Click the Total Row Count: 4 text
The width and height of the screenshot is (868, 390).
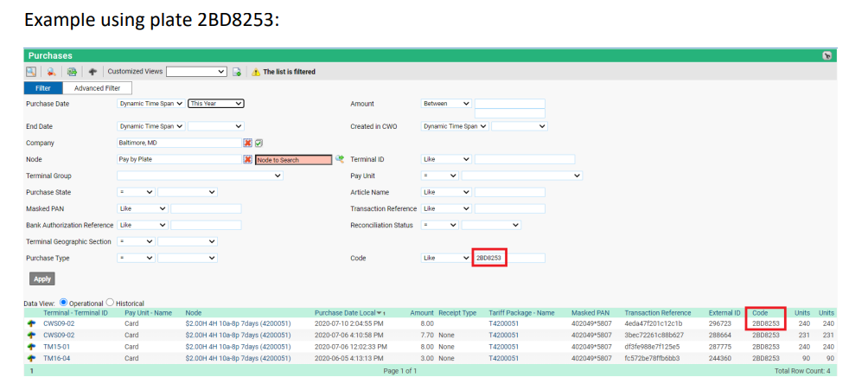pyautogui.click(x=802, y=371)
